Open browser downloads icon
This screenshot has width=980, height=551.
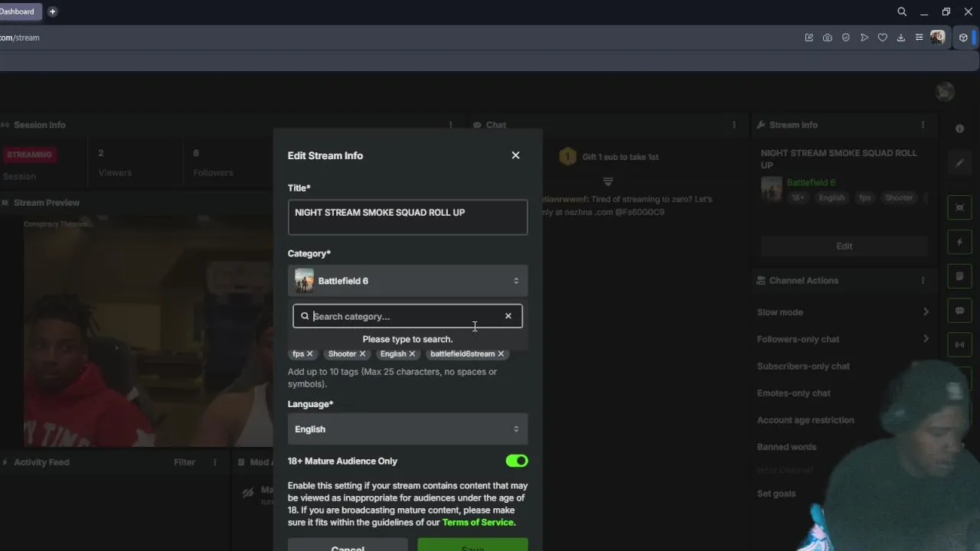click(901, 37)
